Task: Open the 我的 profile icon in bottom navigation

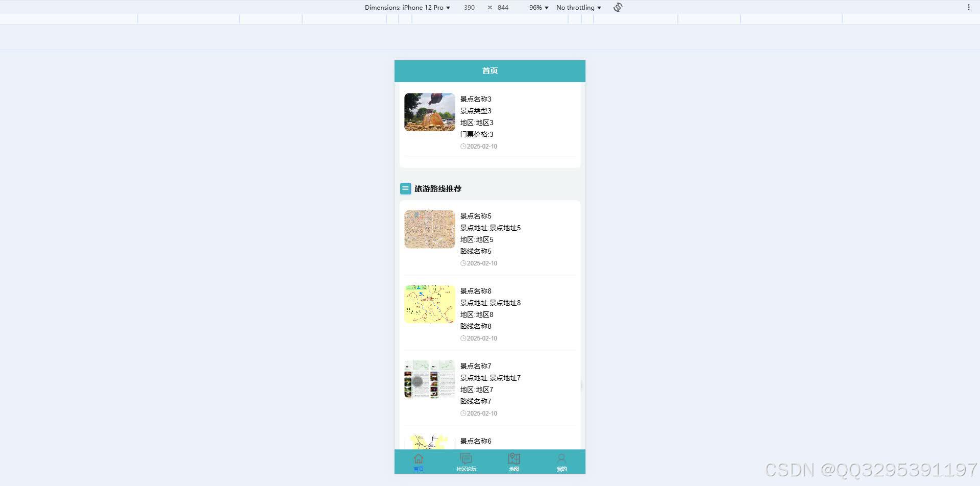Action: [x=561, y=458]
